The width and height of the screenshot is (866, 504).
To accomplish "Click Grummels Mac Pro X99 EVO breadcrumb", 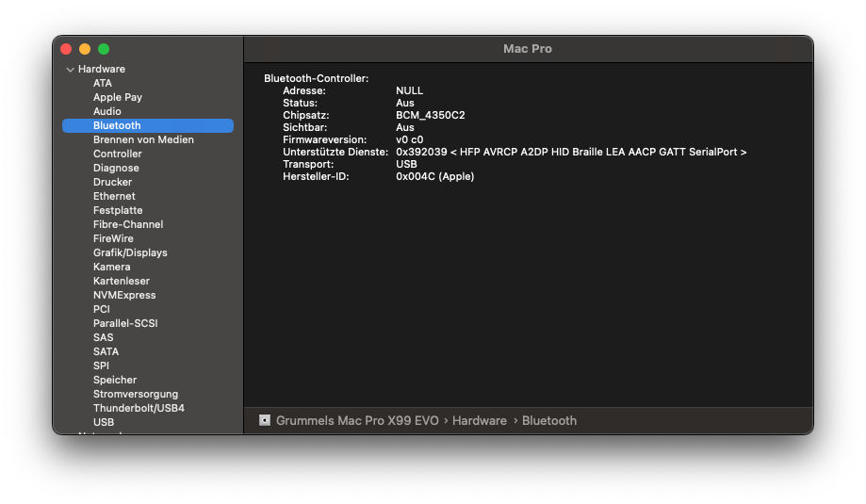I will click(x=357, y=420).
